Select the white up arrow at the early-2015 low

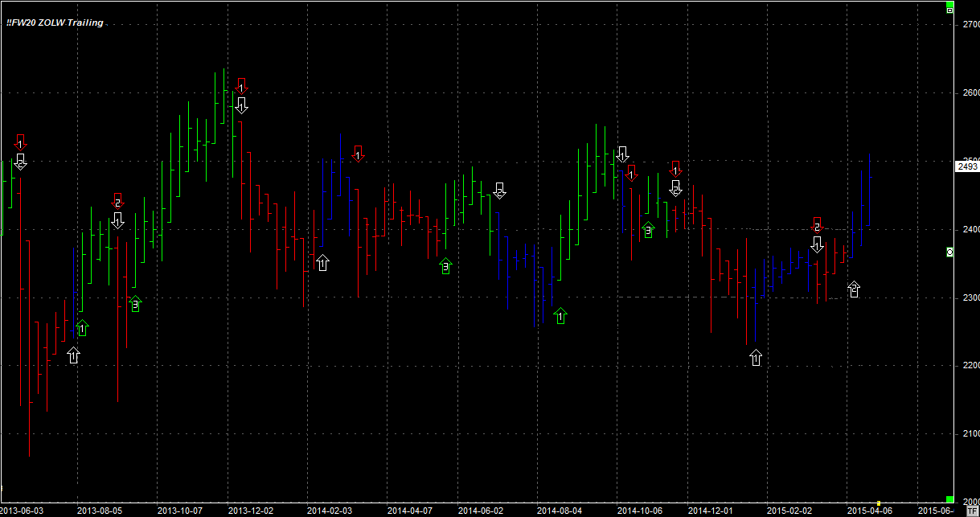tap(756, 358)
